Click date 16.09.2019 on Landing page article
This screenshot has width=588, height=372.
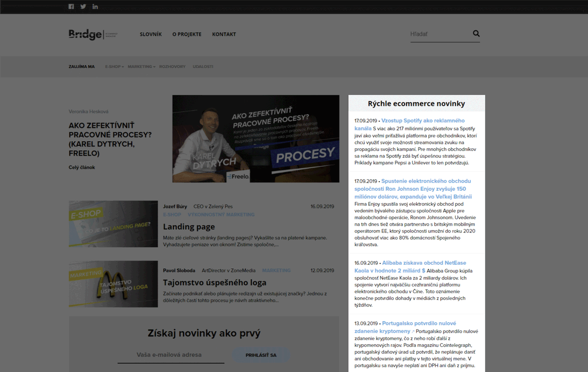click(322, 207)
